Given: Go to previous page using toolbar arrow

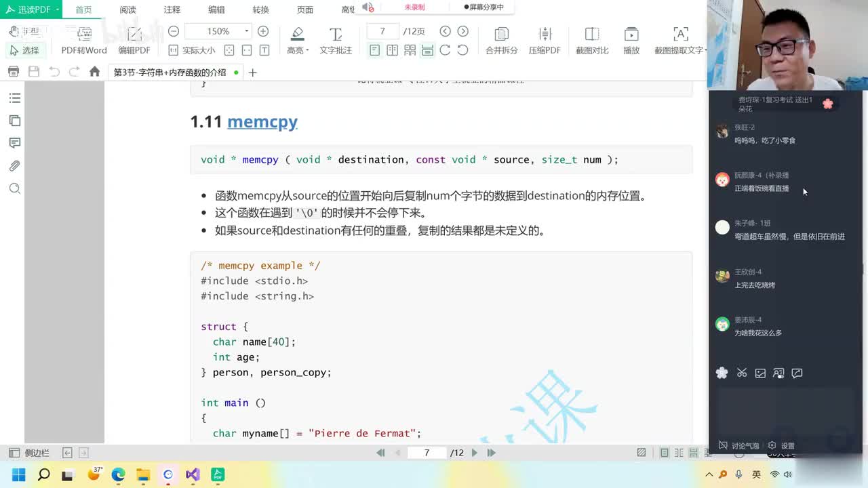Looking at the screenshot, I should tap(445, 31).
